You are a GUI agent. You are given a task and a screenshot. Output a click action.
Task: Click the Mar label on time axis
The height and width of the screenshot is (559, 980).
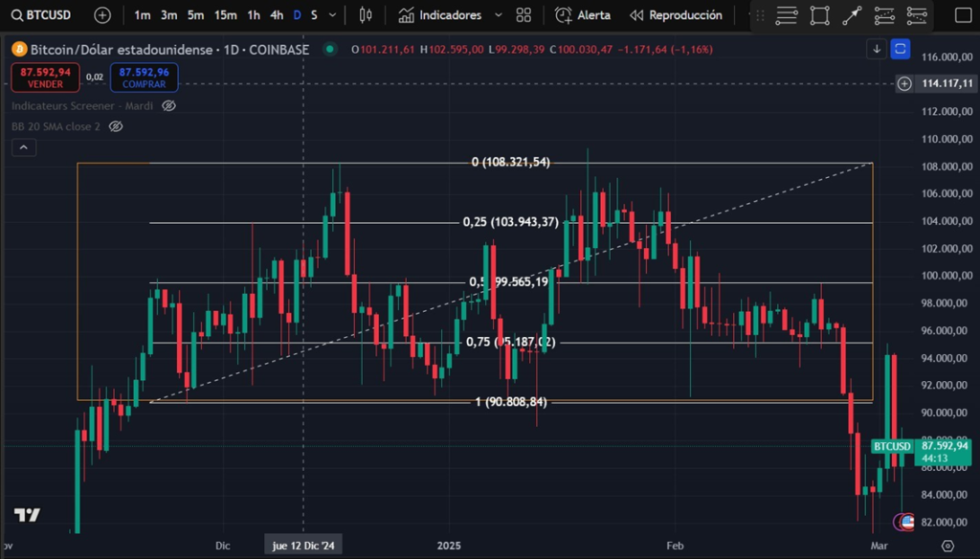[879, 546]
